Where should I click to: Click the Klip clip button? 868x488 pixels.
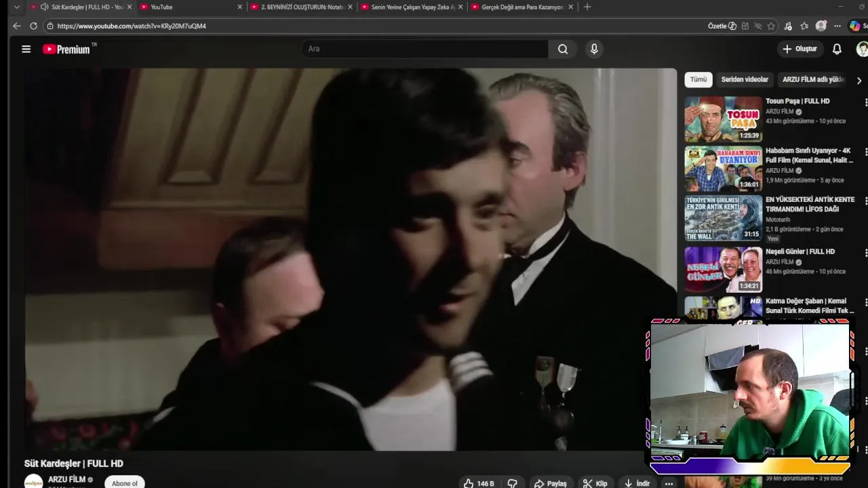pyautogui.click(x=595, y=483)
